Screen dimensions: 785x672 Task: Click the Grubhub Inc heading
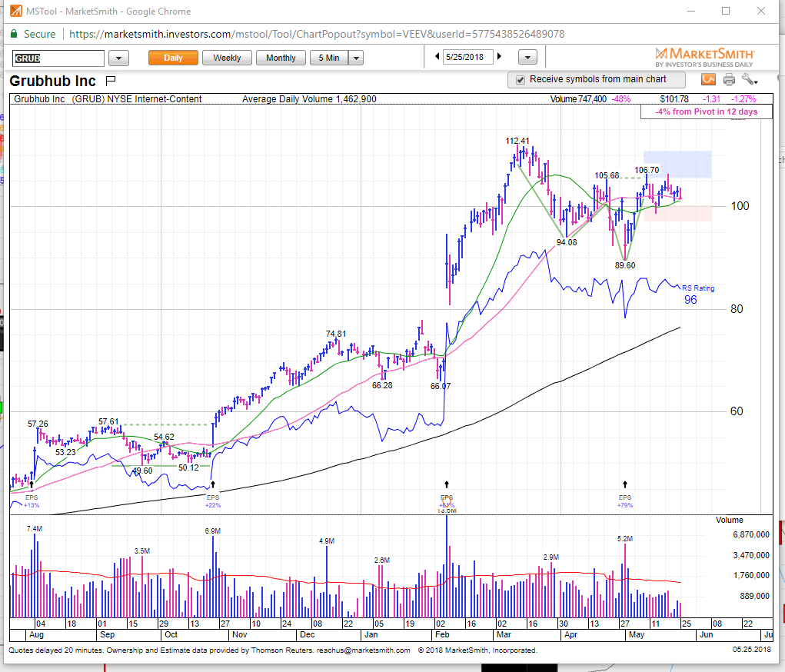52,82
